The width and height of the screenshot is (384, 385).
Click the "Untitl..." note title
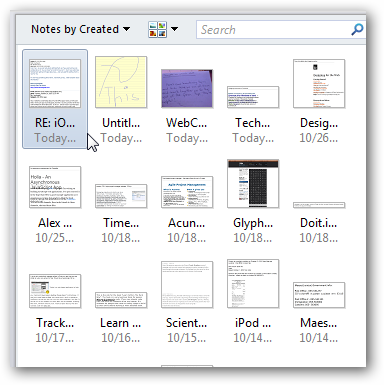pos(121,123)
